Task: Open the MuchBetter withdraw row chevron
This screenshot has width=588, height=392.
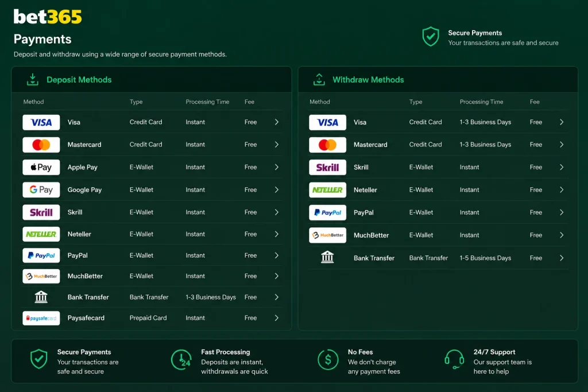Action: tap(562, 235)
